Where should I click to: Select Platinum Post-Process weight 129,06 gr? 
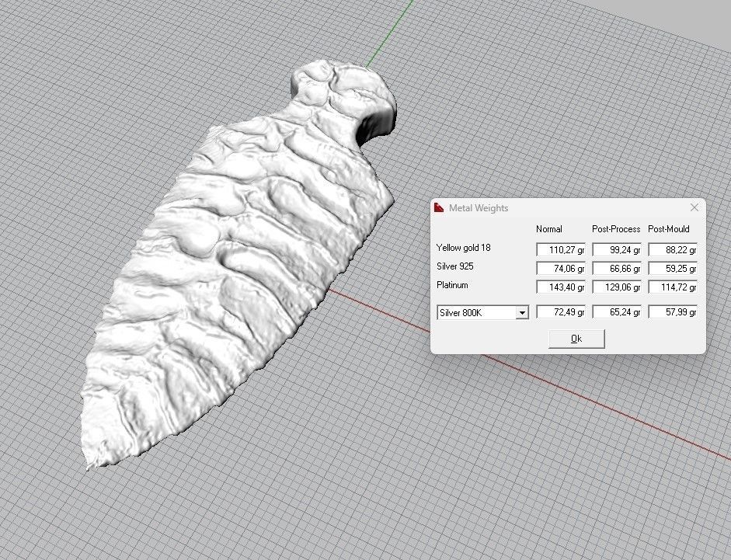pyautogui.click(x=617, y=287)
